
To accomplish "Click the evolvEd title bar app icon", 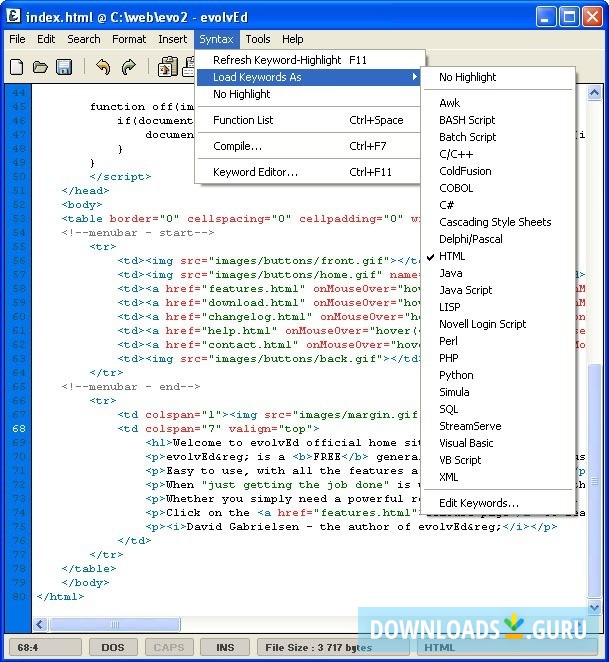I will point(14,16).
